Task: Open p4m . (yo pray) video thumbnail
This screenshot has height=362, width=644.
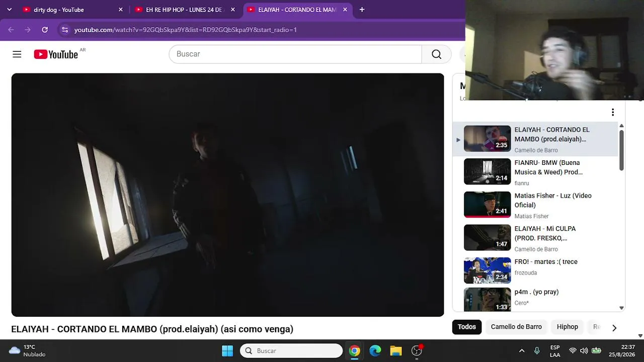Action: [487, 300]
